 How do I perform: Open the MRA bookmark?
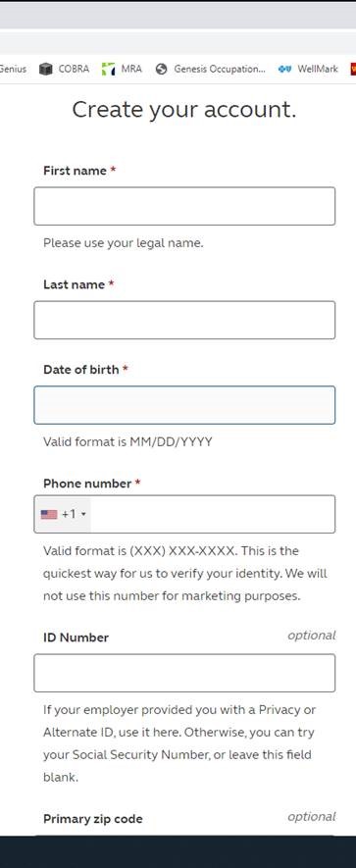tap(123, 70)
